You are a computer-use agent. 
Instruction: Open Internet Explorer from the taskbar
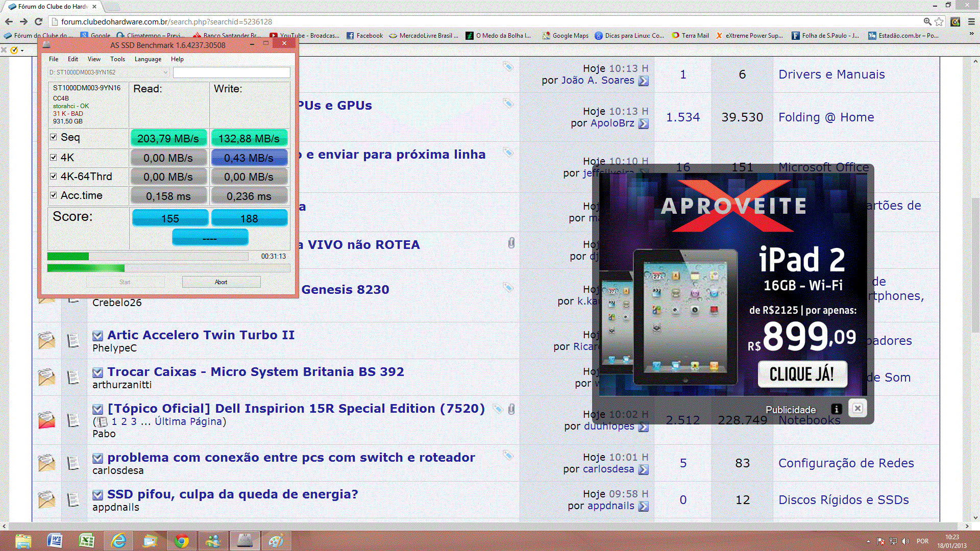(x=118, y=541)
